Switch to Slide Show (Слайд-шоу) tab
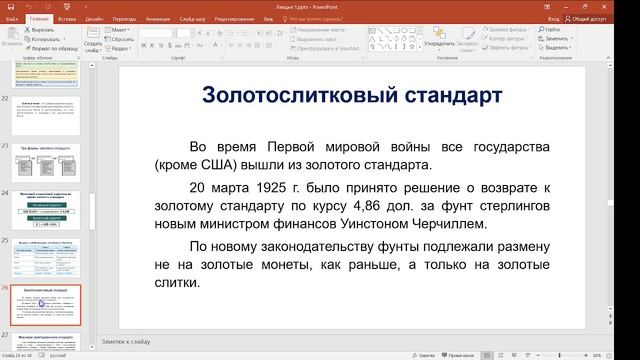Screen dimensions: 640x360 point(192,19)
